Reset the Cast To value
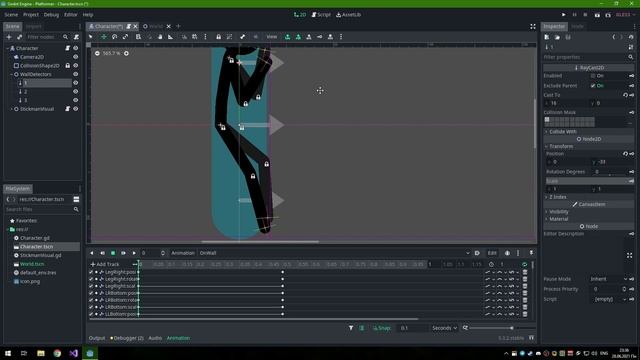Viewport: 640px width, 360px height. coord(625,95)
